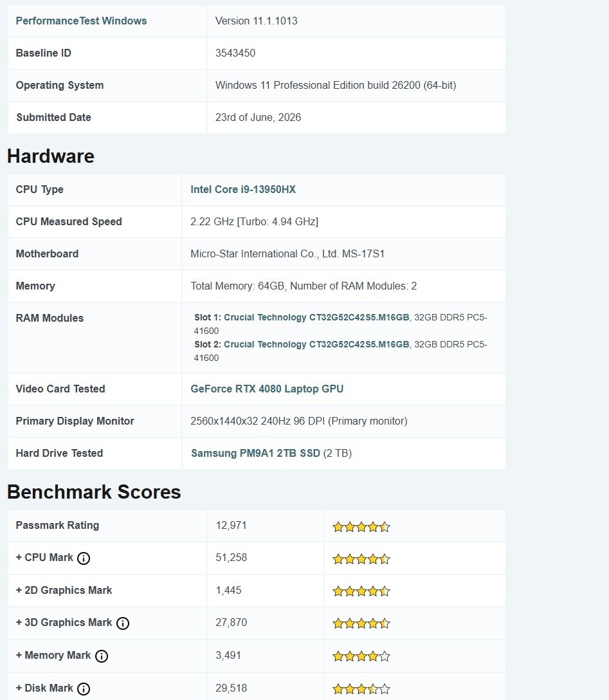
Task: Click the motherboard value 'MS-17S1'
Action: pyautogui.click(x=363, y=253)
